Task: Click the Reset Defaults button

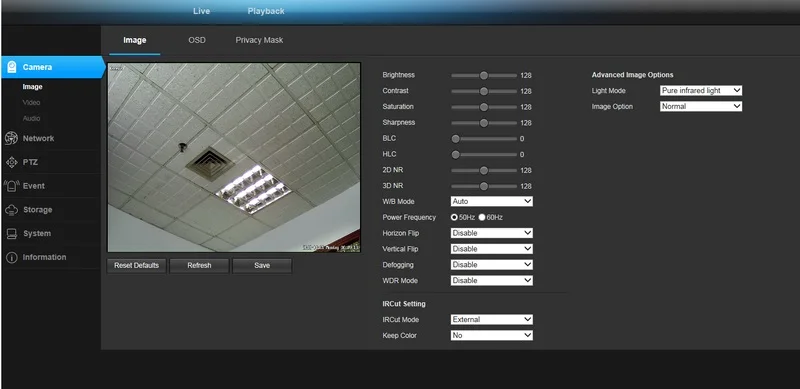Action: click(136, 265)
